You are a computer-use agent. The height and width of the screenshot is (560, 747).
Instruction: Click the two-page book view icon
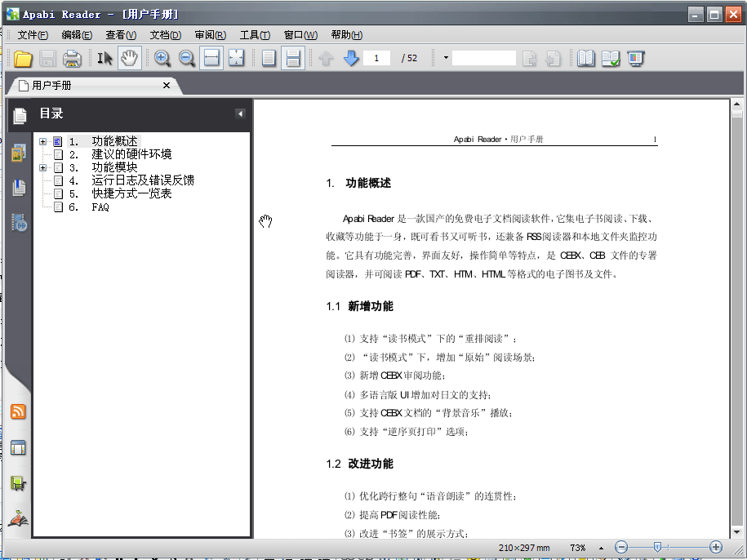coord(585,58)
